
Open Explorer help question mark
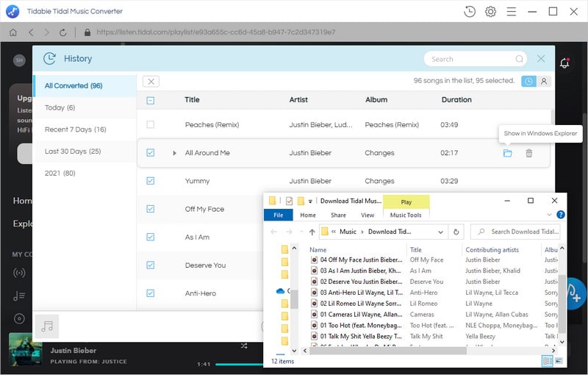(561, 215)
